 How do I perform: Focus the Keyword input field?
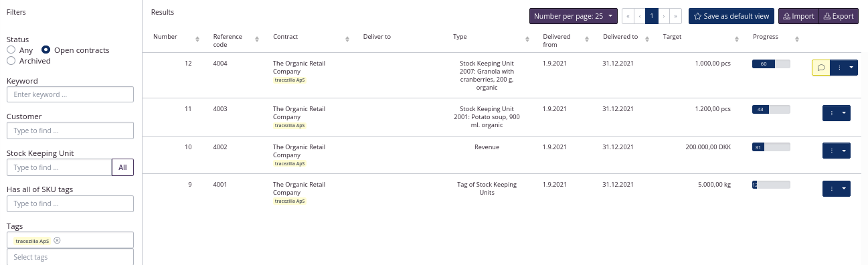coord(70,94)
